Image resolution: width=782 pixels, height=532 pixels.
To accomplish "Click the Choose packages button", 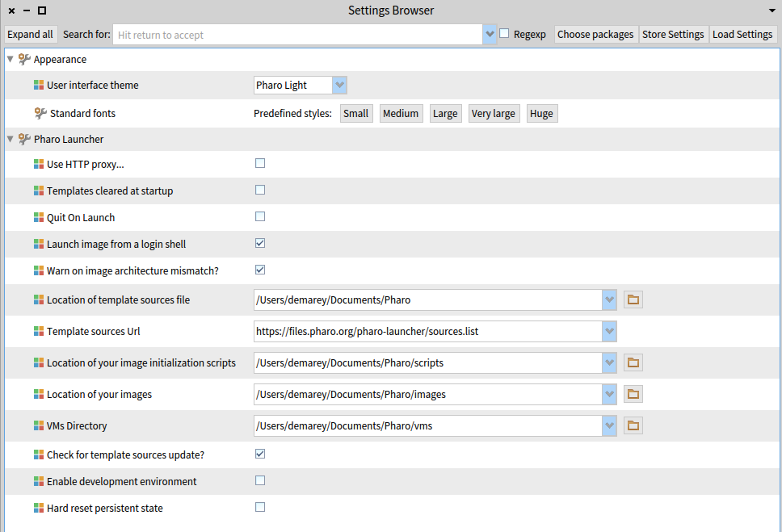I will pyautogui.click(x=595, y=35).
